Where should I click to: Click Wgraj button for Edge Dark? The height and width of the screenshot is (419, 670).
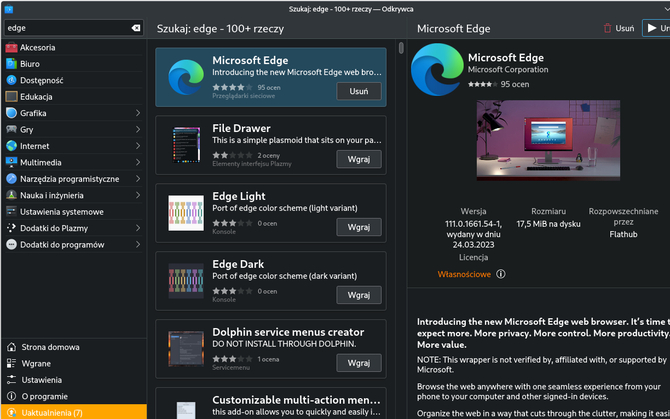pyautogui.click(x=359, y=295)
